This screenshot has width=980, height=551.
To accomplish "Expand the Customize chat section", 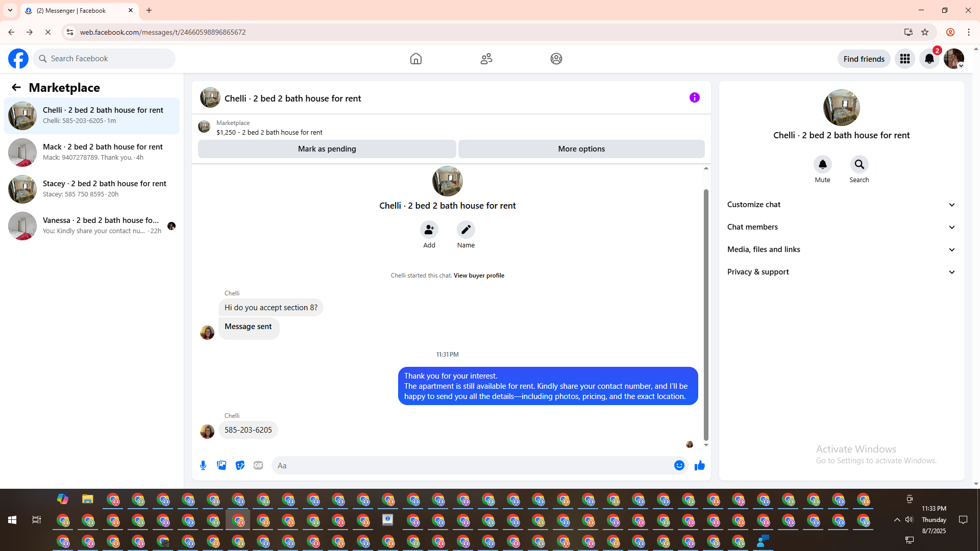I will coord(841,205).
